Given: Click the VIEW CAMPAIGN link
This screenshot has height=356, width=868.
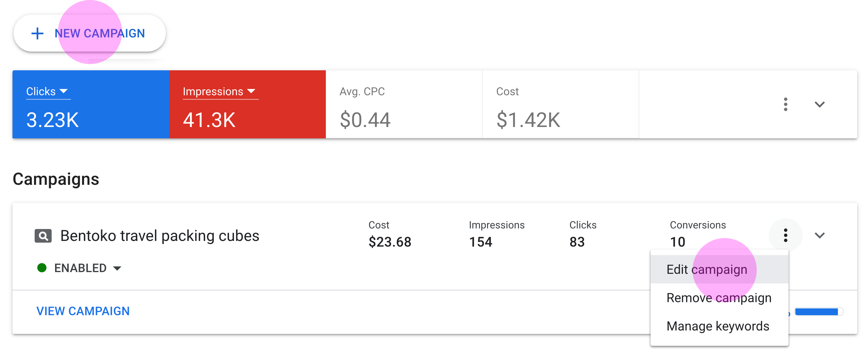Looking at the screenshot, I should click(x=83, y=311).
